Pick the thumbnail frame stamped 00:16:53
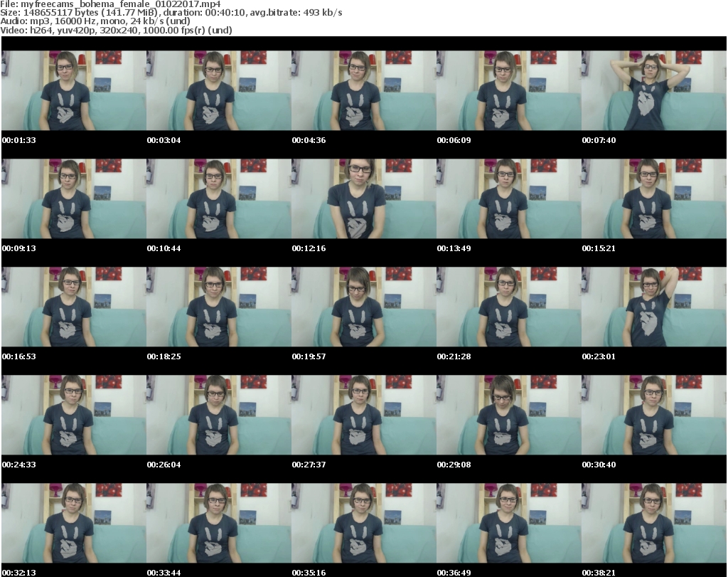 [x=74, y=307]
